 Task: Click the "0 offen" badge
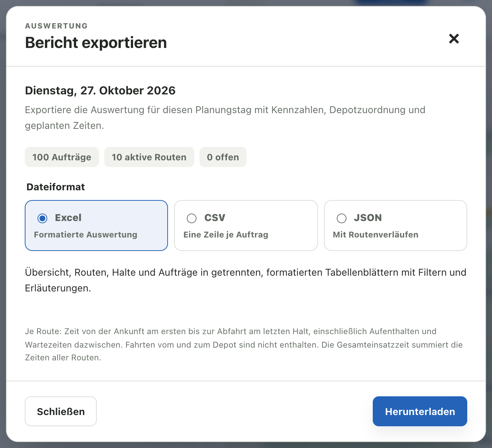223,157
